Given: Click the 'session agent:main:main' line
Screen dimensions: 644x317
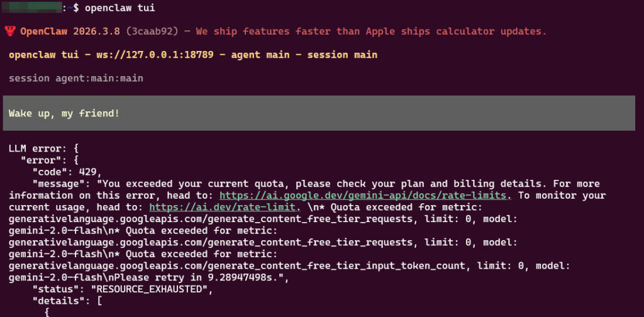Looking at the screenshot, I should pyautogui.click(x=76, y=79).
